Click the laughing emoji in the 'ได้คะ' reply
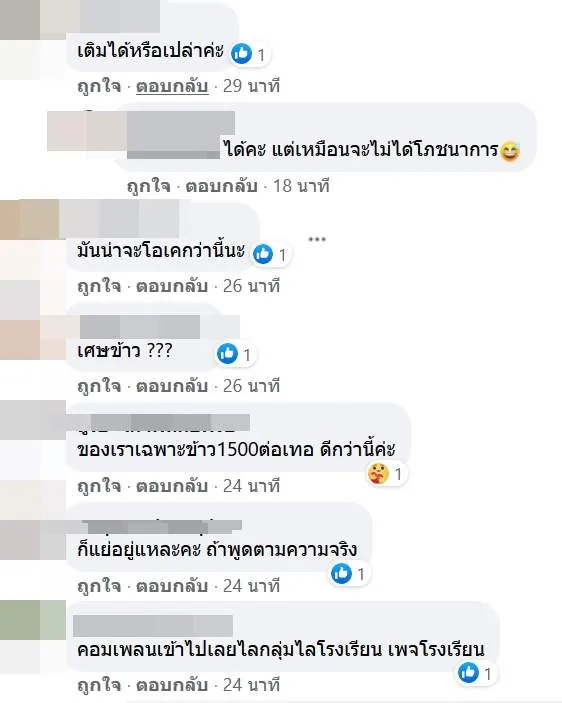562x703 pixels. [x=510, y=151]
